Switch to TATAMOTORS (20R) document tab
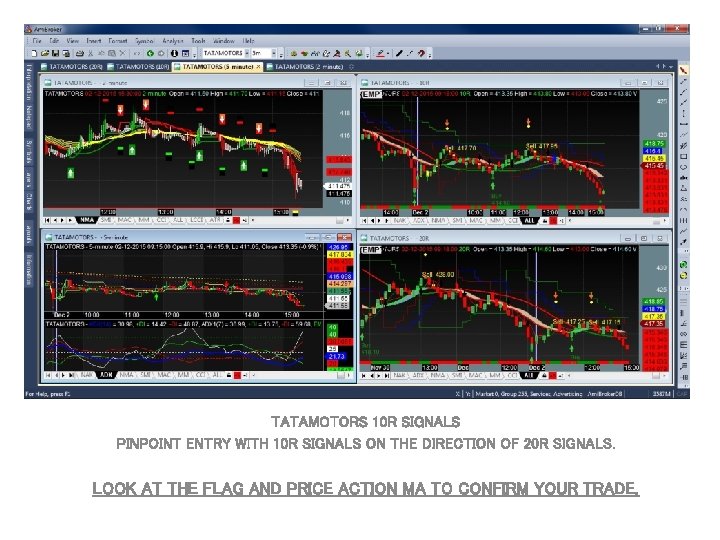 pos(72,67)
